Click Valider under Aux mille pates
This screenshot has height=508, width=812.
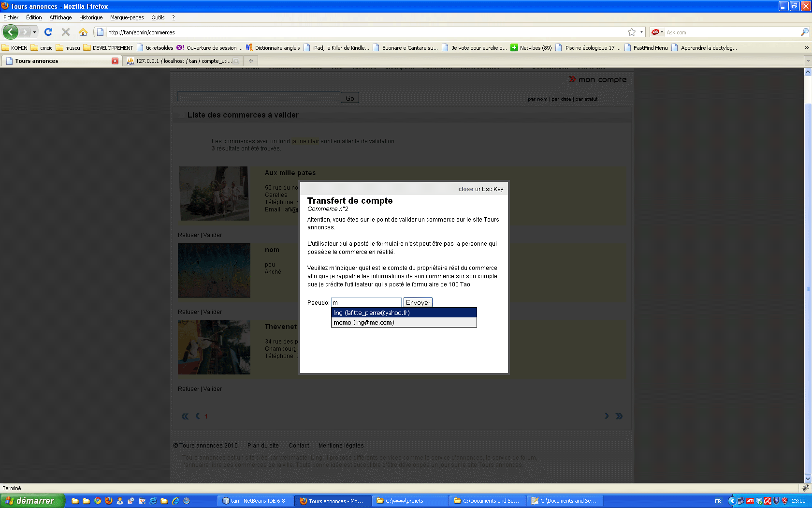(x=213, y=235)
